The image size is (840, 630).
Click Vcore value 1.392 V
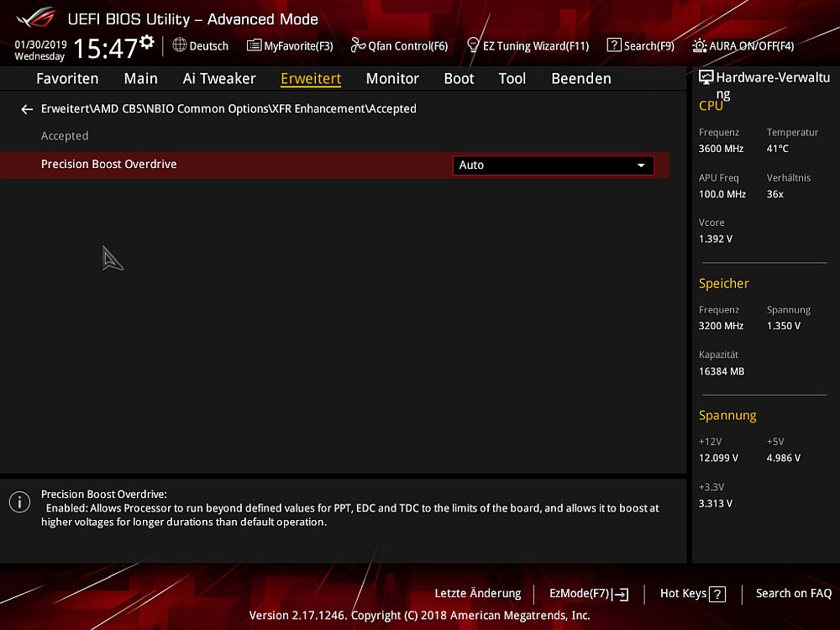pyautogui.click(x=715, y=239)
